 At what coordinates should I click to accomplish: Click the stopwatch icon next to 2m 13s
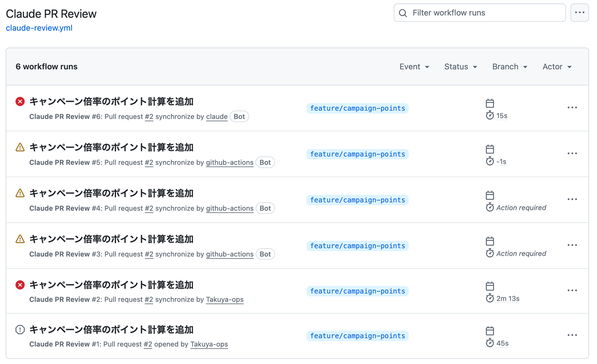(490, 298)
